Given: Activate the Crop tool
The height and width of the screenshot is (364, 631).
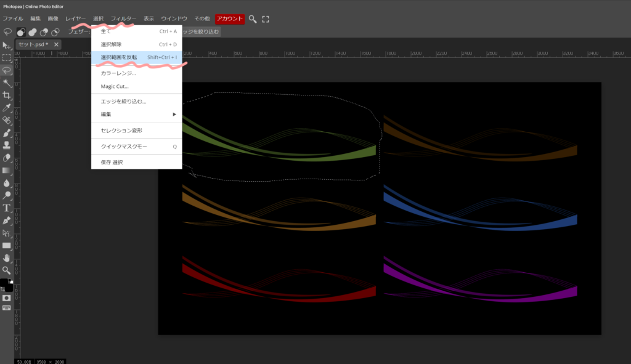Looking at the screenshot, I should pyautogui.click(x=7, y=95).
